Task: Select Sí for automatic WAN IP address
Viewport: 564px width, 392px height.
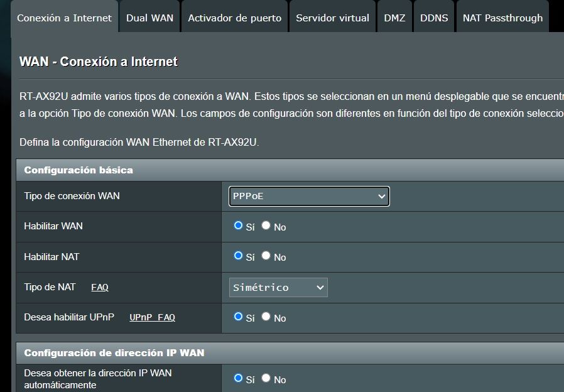Action: [238, 378]
